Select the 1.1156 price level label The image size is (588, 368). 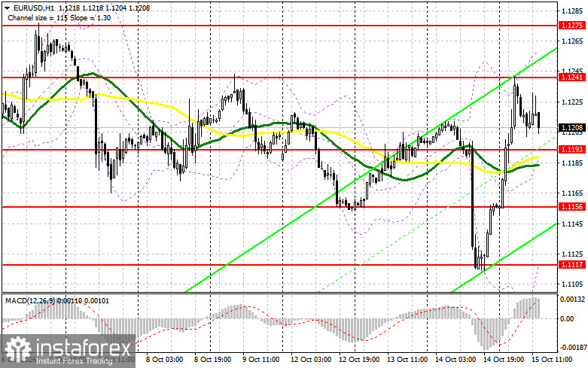coord(571,207)
